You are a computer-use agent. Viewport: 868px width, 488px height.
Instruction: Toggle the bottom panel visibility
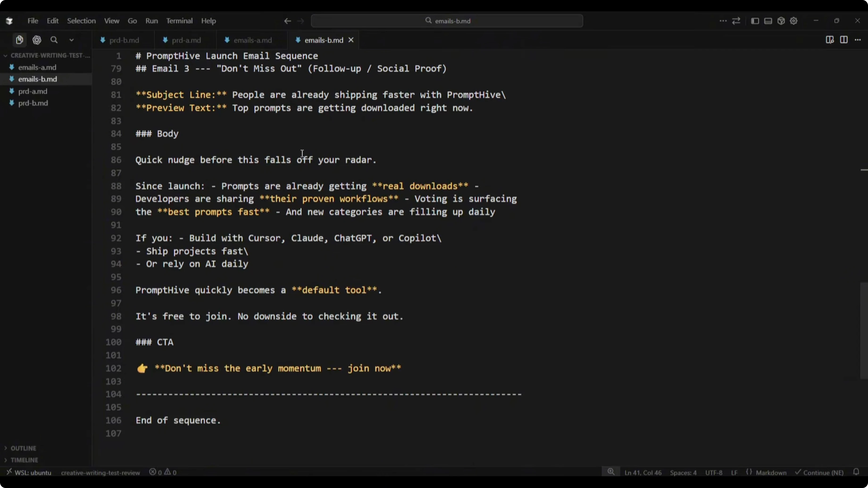(x=768, y=21)
